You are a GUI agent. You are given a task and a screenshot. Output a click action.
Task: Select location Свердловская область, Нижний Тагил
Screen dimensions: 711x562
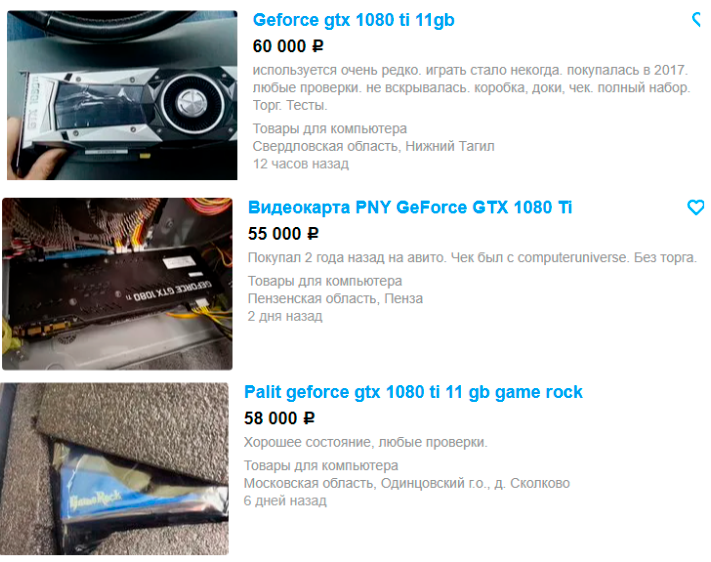click(374, 146)
